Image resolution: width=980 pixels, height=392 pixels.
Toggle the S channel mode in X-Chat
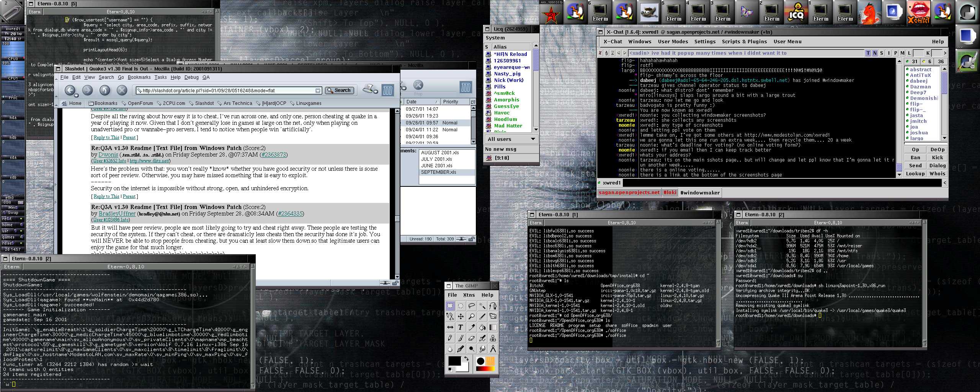882,53
